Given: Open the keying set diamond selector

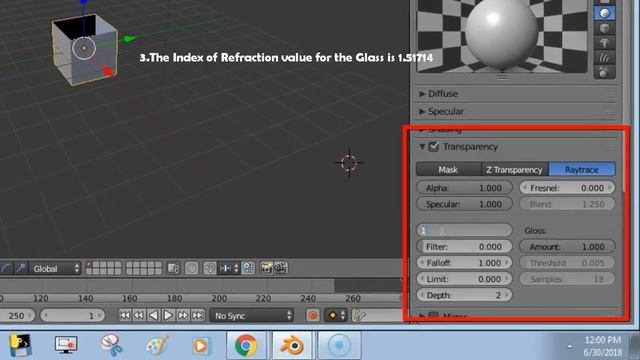Looking at the screenshot, I should coord(336,316).
